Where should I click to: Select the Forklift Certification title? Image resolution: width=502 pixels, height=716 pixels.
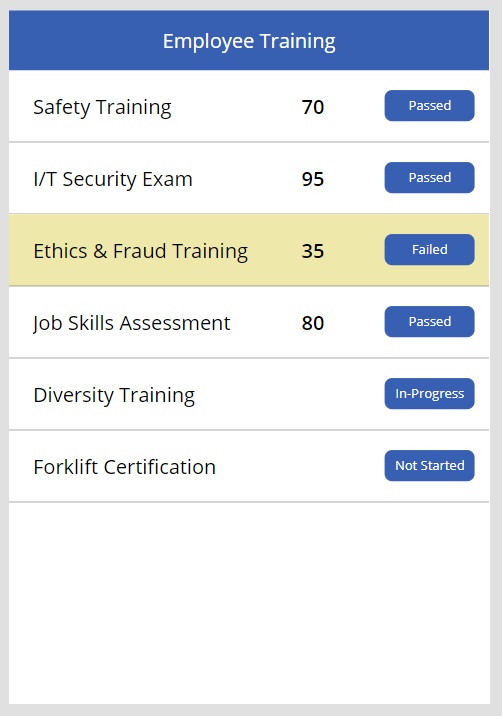124,467
